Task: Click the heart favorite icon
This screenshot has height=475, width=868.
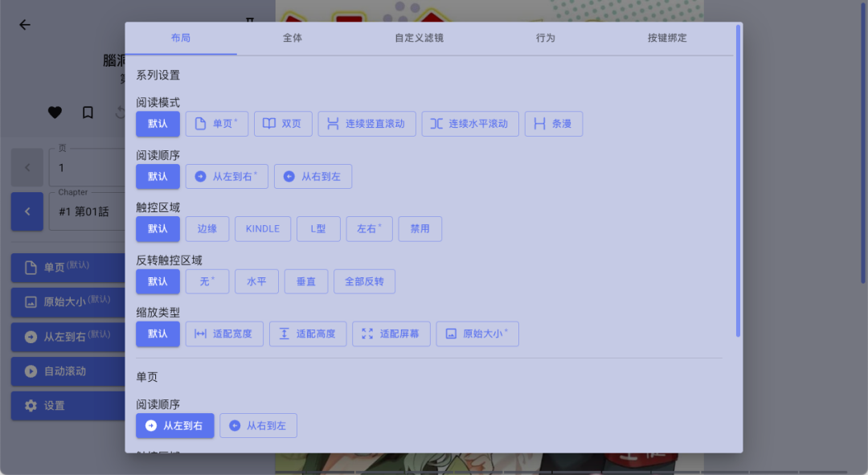Action: (55, 113)
